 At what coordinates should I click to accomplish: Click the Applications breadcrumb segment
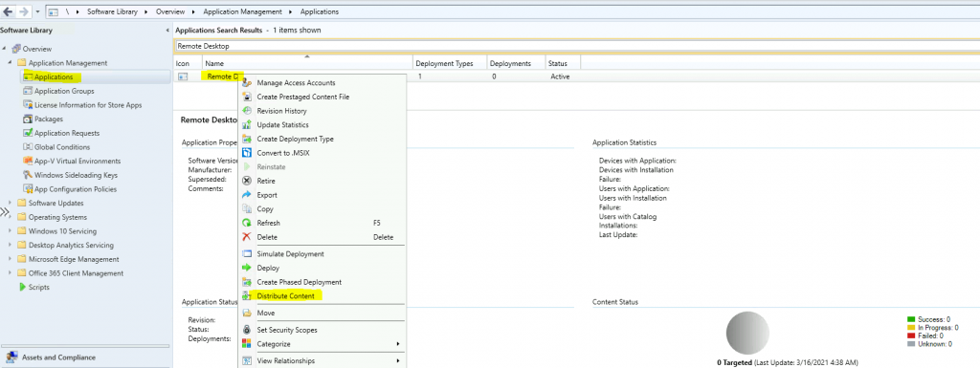(320, 11)
